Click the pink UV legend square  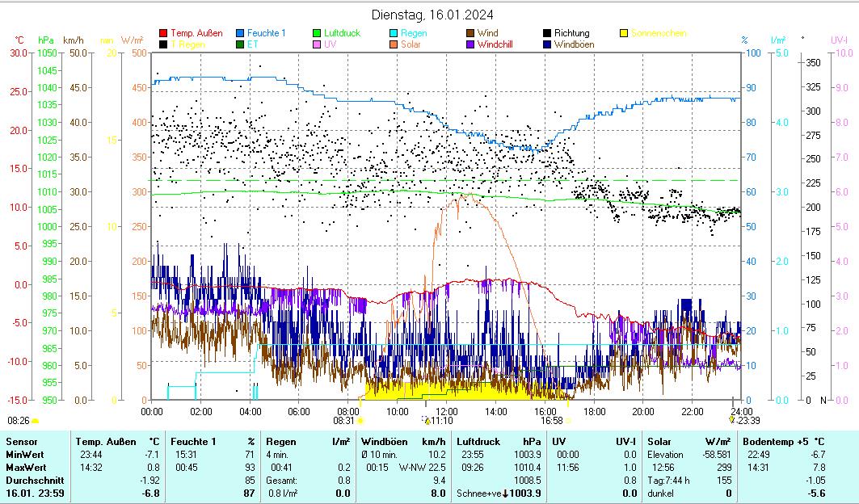pyautogui.click(x=318, y=44)
